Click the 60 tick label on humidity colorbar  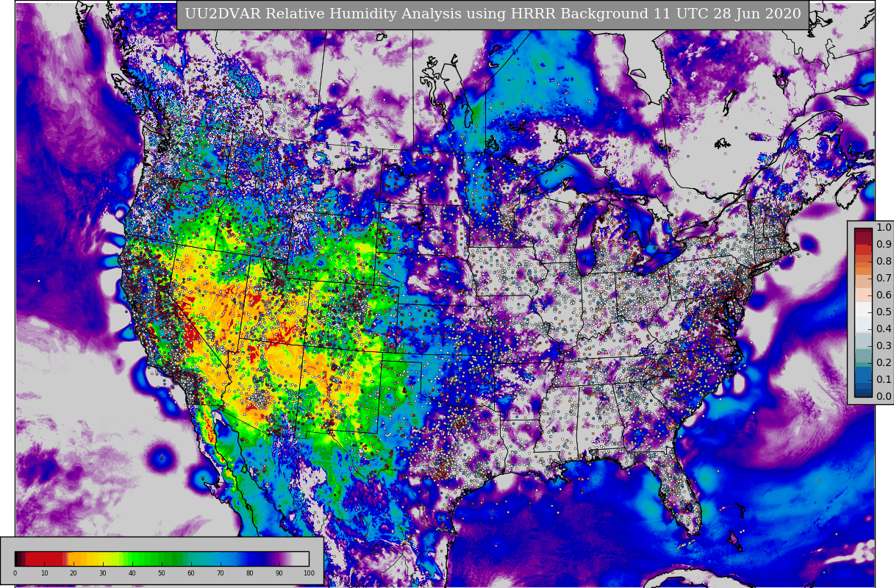tap(191, 573)
